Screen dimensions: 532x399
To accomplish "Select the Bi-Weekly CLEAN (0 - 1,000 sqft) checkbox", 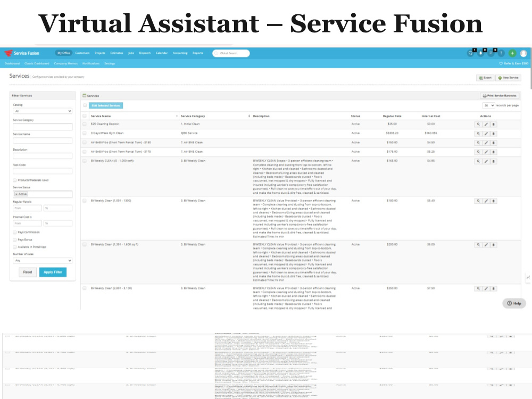I will (x=85, y=161).
